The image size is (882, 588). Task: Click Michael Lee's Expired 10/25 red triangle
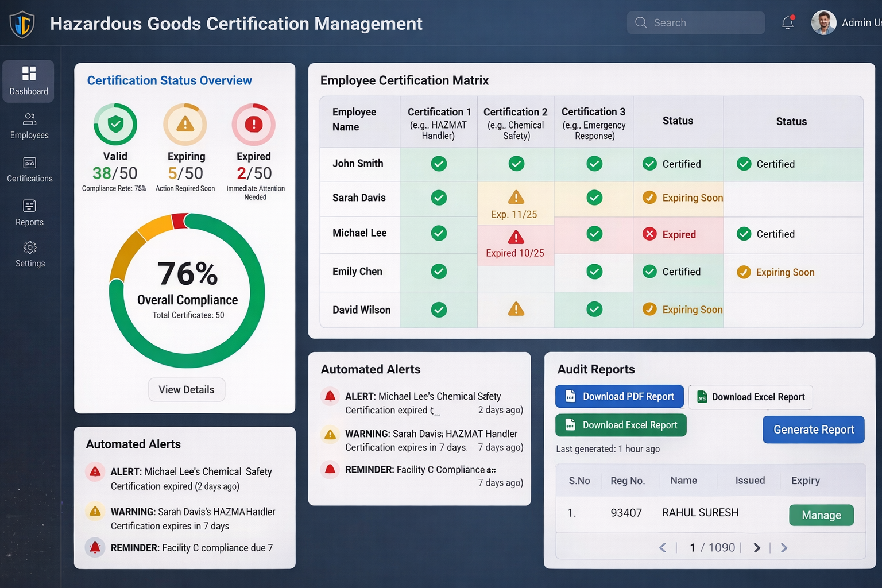click(516, 237)
